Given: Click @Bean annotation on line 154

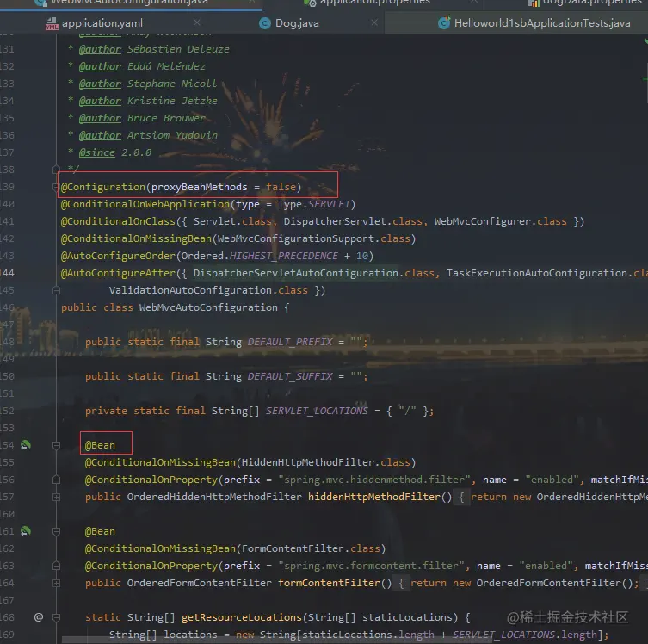Looking at the screenshot, I should click(100, 445).
